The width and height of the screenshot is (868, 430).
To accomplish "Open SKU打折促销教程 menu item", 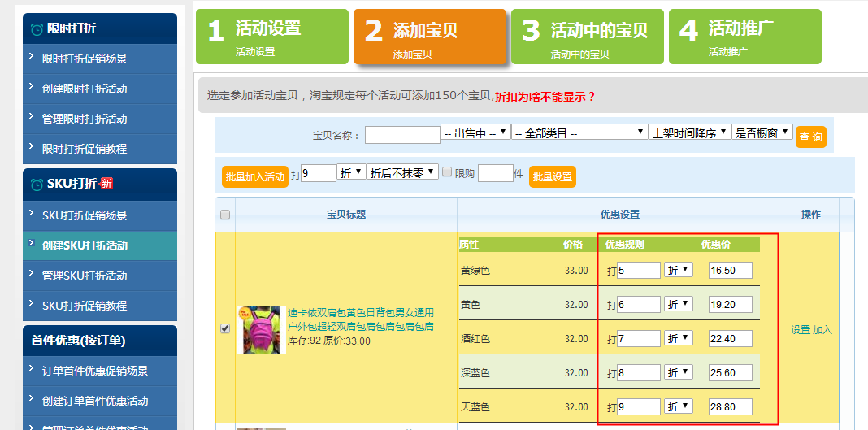I will coord(100,306).
